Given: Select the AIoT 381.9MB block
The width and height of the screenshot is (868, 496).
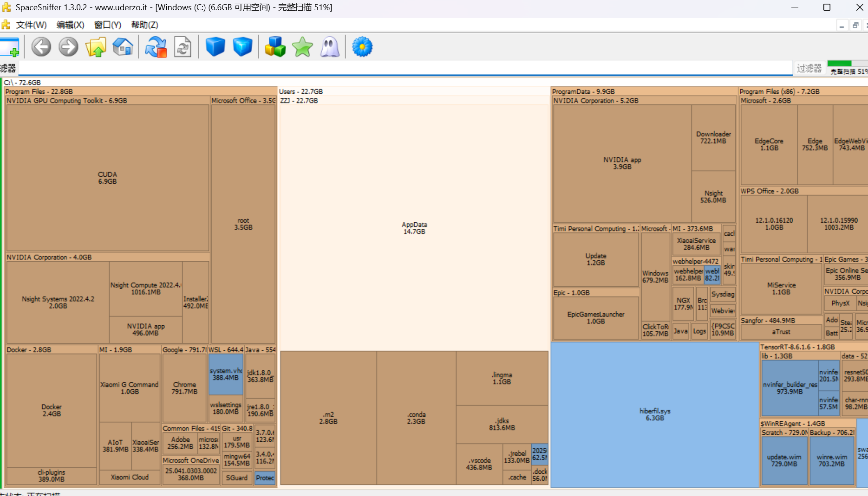Looking at the screenshot, I should point(115,446).
